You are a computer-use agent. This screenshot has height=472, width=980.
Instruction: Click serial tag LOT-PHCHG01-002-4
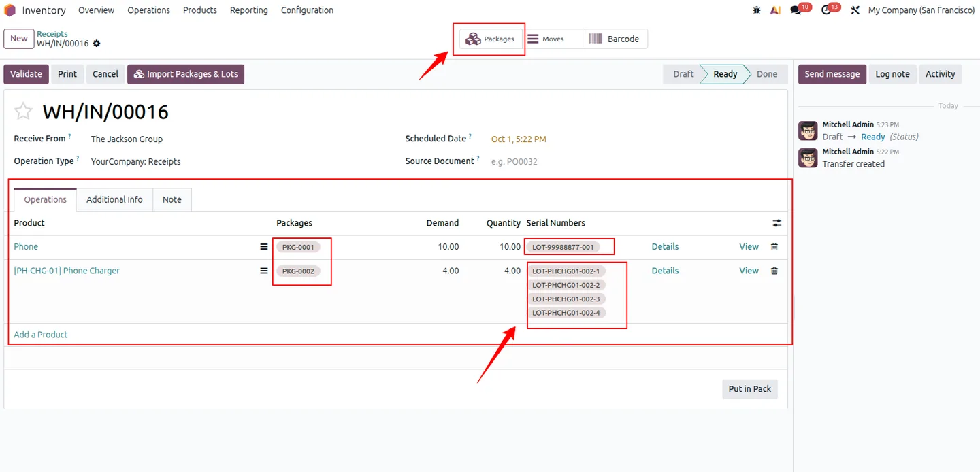click(x=566, y=313)
